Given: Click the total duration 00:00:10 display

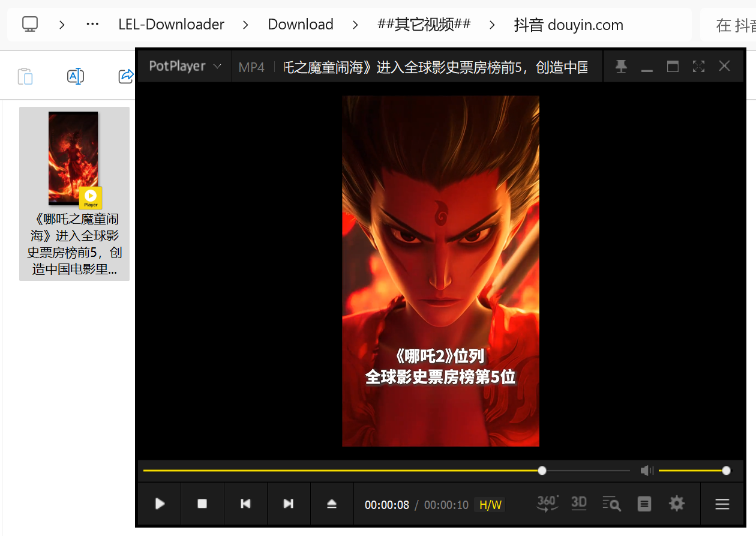Looking at the screenshot, I should click(446, 505).
